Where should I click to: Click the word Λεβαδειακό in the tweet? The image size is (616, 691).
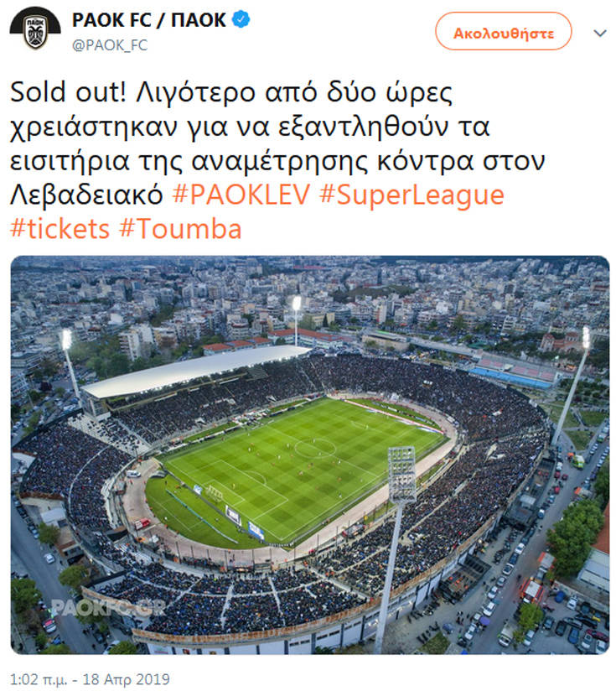pos(87,195)
